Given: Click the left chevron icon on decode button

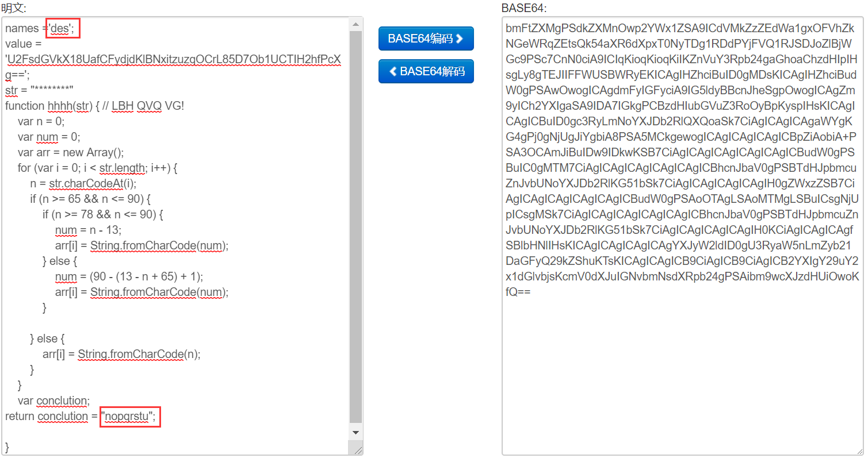Looking at the screenshot, I should (x=393, y=71).
